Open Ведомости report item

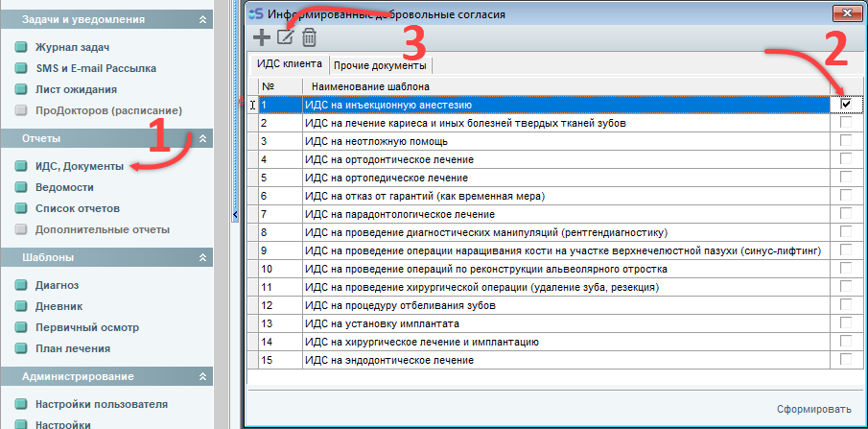64,187
